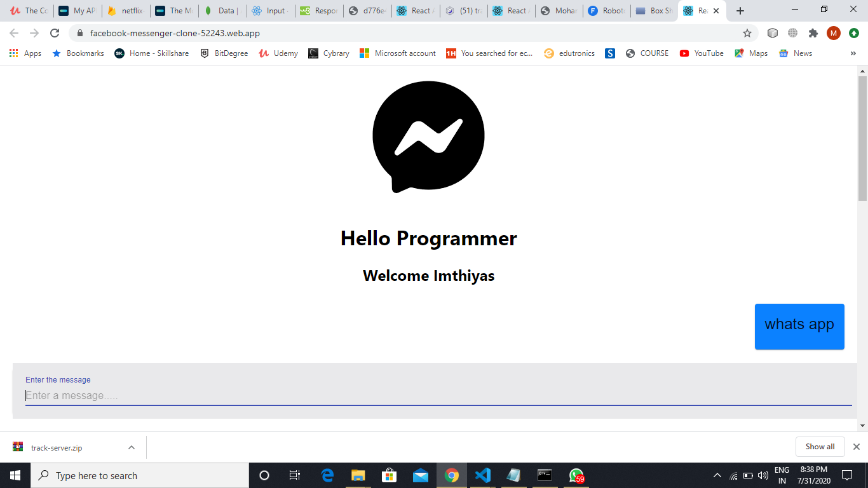The image size is (868, 488).
Task: Switch to the "Input" React tab
Action: [270, 11]
